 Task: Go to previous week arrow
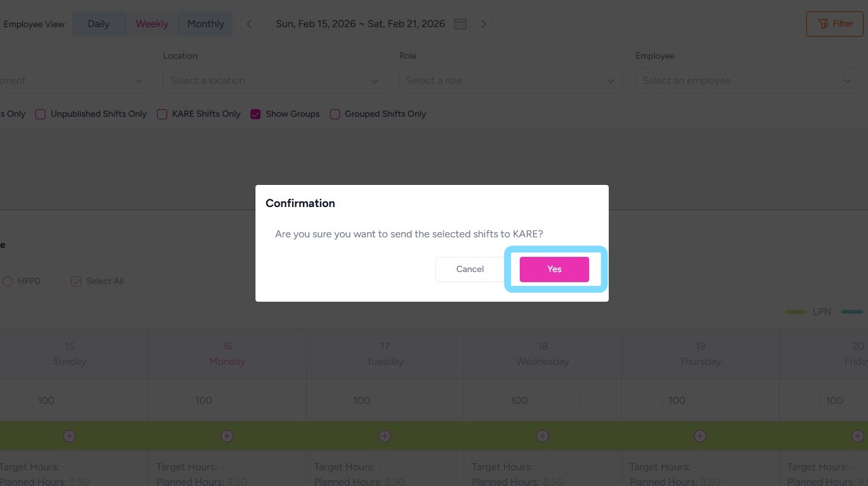pos(249,24)
